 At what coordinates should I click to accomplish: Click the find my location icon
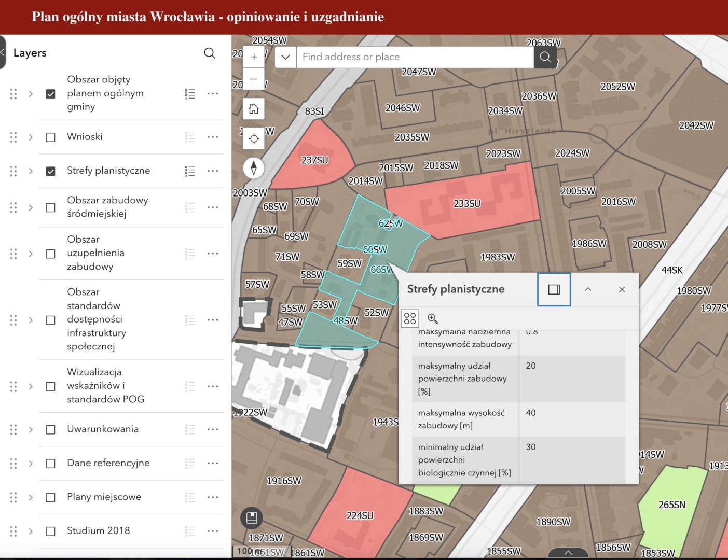(254, 138)
